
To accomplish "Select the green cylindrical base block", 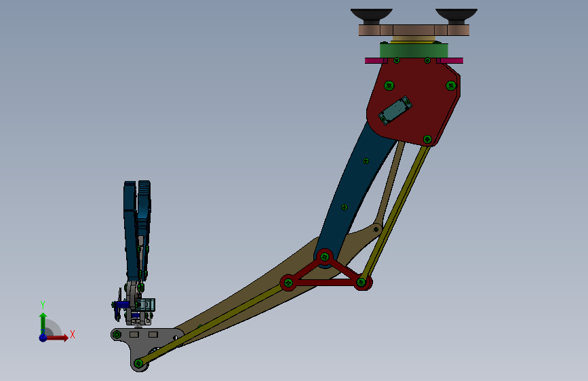I will pos(414,51).
